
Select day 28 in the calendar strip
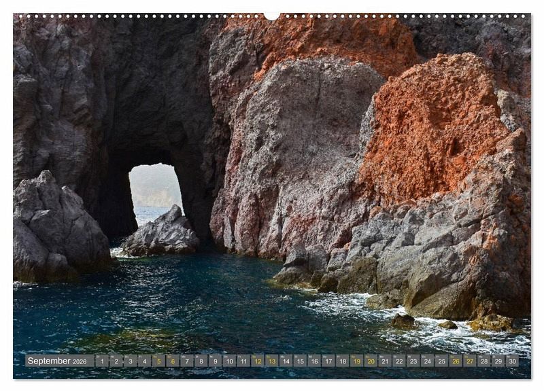484,361
